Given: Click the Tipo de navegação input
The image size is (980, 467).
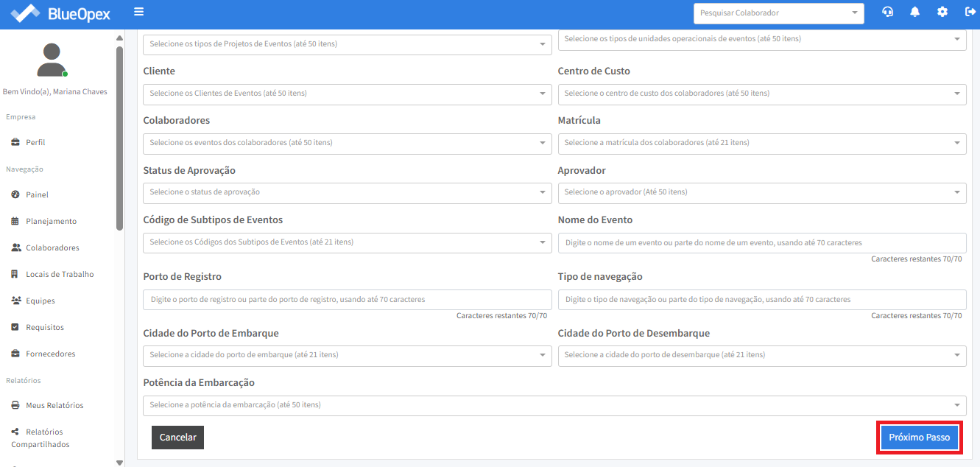Looking at the screenshot, I should (x=762, y=300).
